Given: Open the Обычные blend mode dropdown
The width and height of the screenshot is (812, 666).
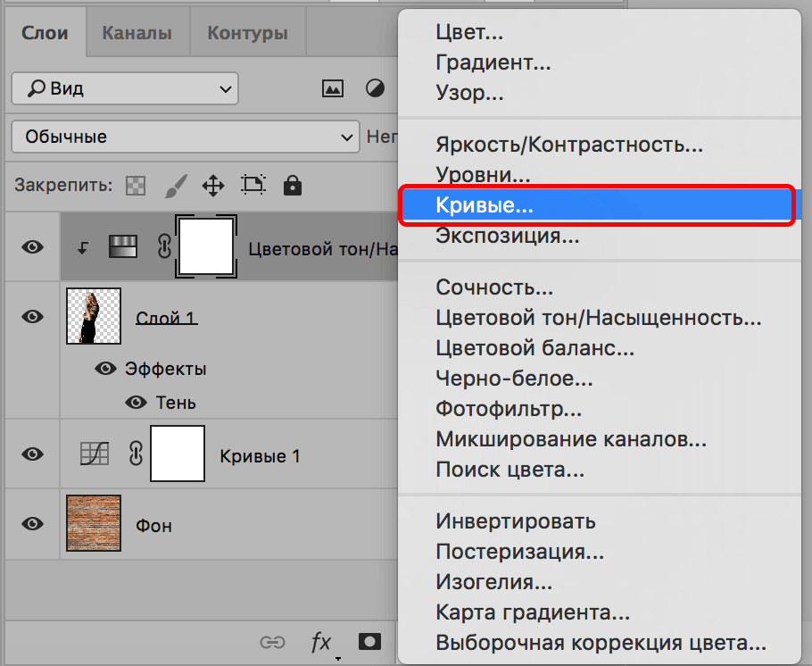Looking at the screenshot, I should pos(185,137).
